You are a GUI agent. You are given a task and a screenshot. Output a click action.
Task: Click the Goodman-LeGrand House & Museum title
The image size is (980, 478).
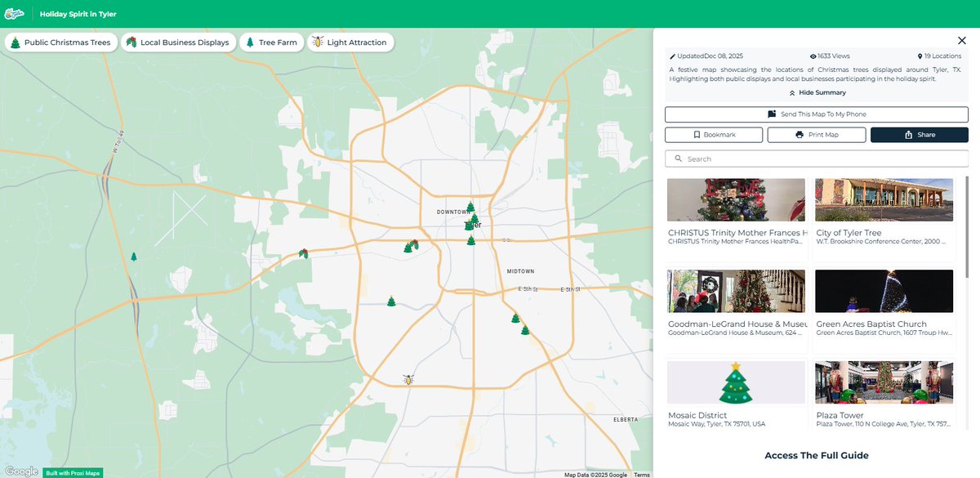tap(737, 324)
